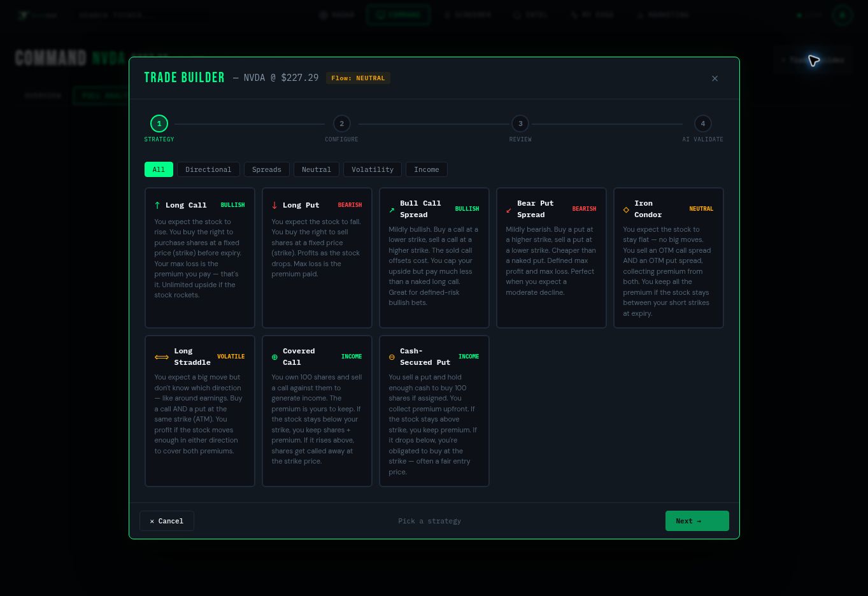
Task: Show All strategies filter
Action: [x=159, y=169]
